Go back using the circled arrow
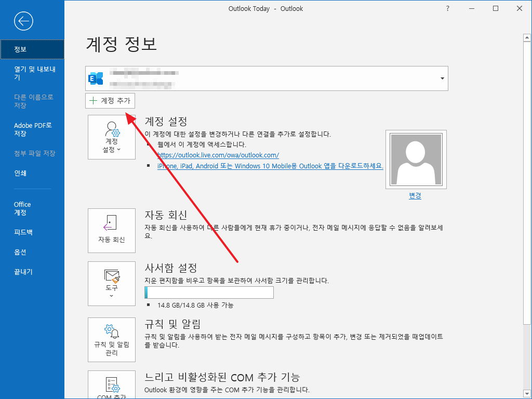Image resolution: width=532 pixels, height=399 pixels. pos(23,21)
